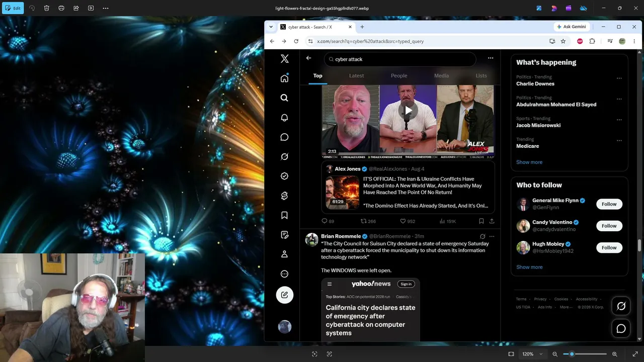This screenshot has width=644, height=362.
Task: Click the scan text icon in Photos bottom bar
Action: [x=330, y=354]
